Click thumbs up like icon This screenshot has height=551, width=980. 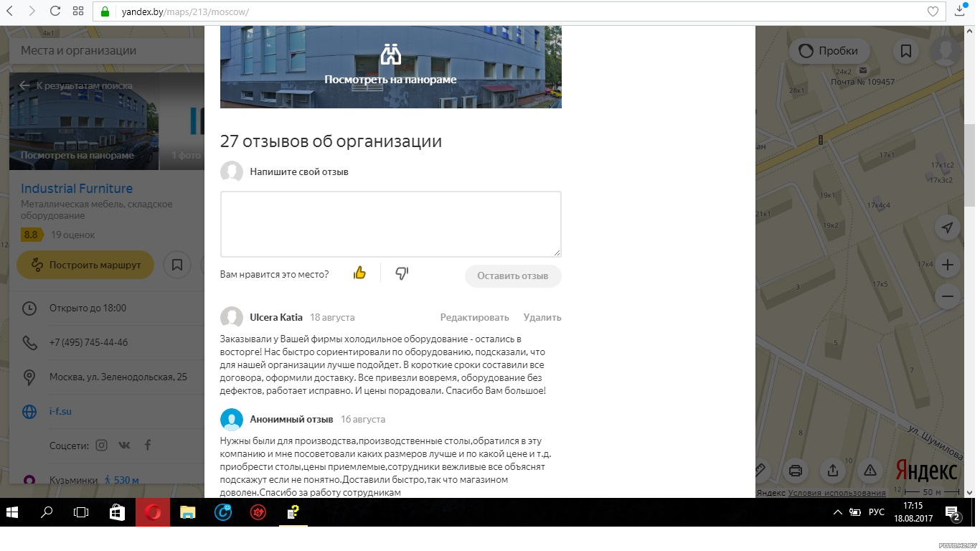[x=359, y=273]
